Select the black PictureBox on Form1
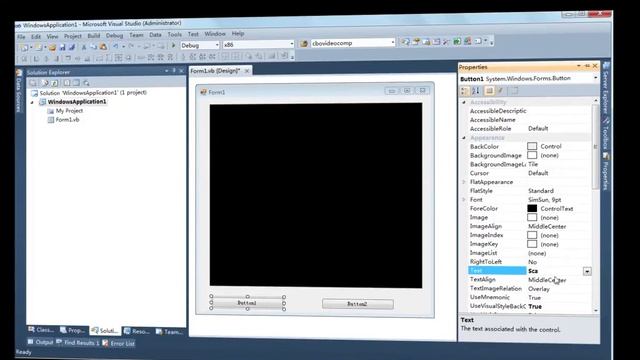This screenshot has height=360, width=640. click(316, 195)
